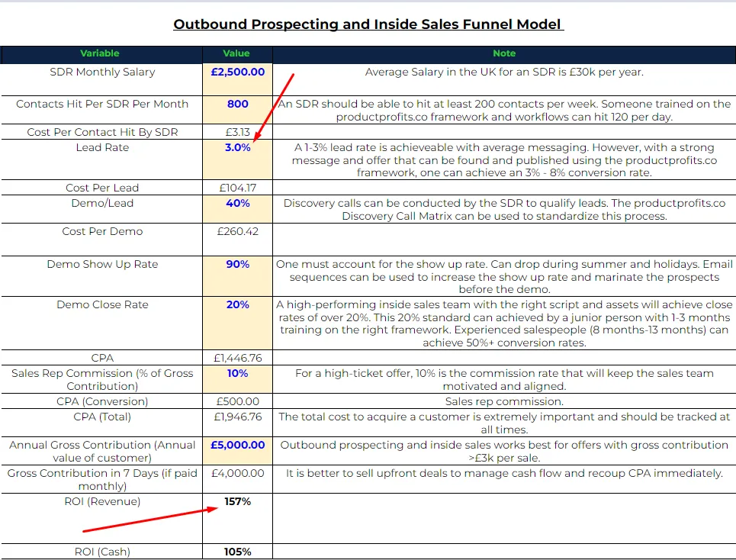Select the Cost Per Lead label
The height and width of the screenshot is (560, 736).
pyautogui.click(x=102, y=187)
